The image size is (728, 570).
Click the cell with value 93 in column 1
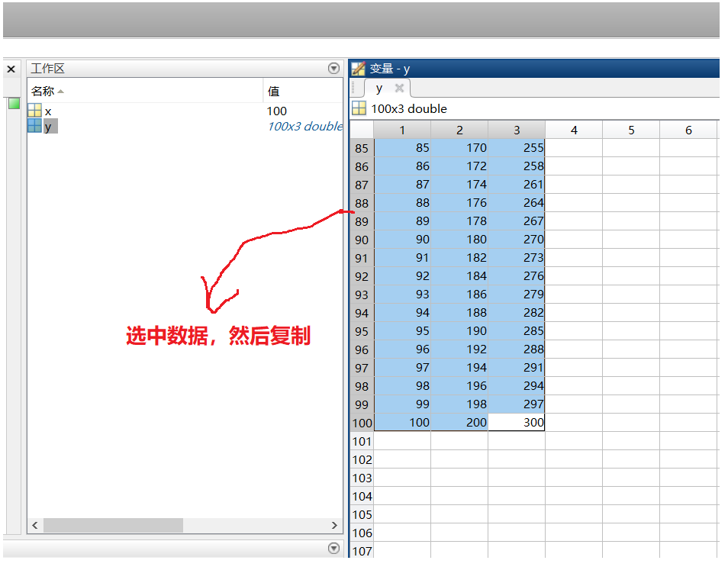(402, 295)
